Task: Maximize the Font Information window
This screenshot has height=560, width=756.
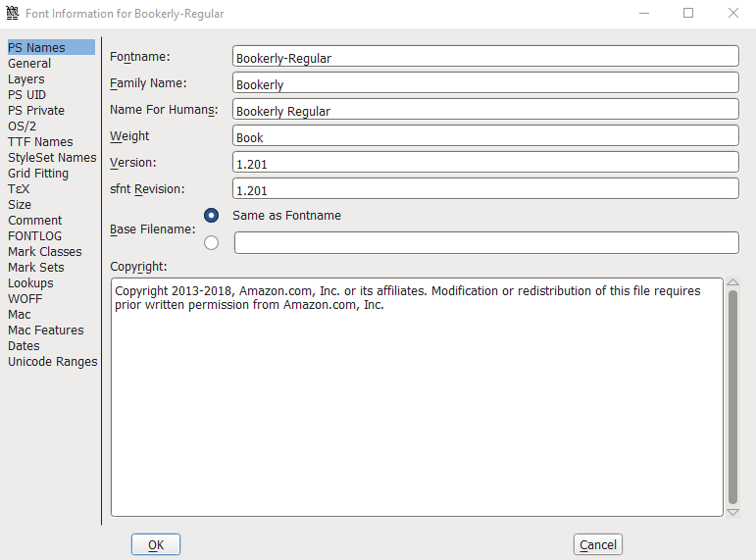Action: (688, 14)
